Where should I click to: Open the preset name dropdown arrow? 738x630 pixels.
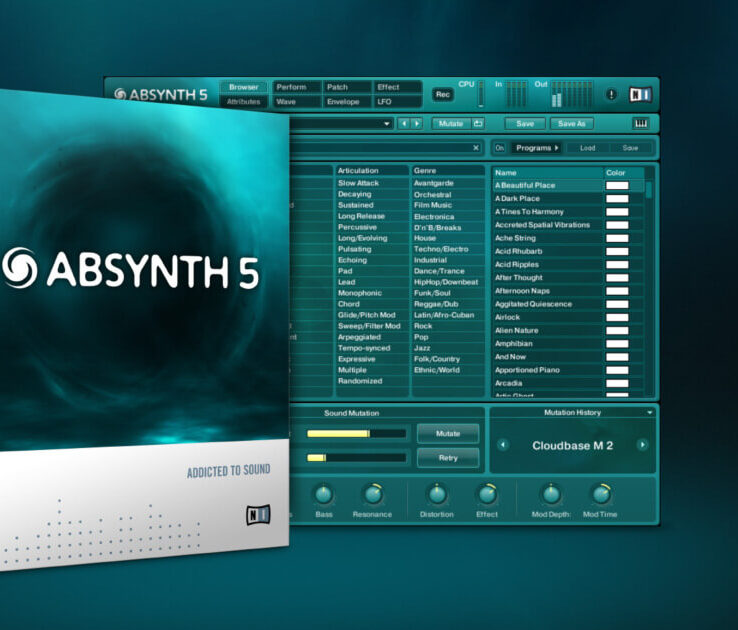tap(386, 124)
